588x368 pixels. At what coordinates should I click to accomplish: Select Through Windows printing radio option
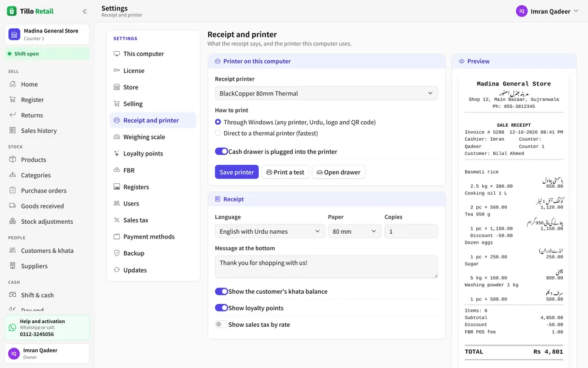pos(218,122)
